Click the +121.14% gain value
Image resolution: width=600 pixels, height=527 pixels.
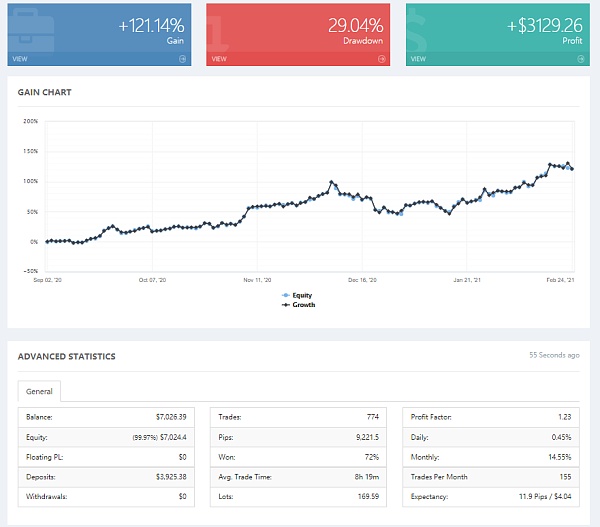152,26
